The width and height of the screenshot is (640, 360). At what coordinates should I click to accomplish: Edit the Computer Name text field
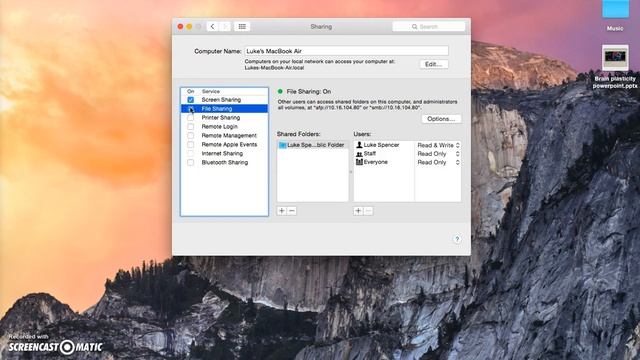tap(346, 51)
